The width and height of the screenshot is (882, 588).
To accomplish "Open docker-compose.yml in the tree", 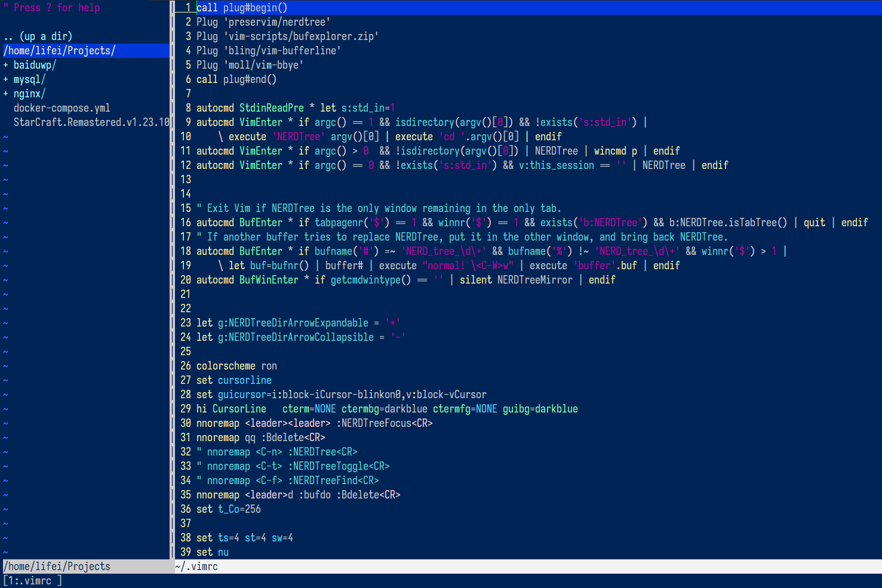I will point(62,108).
